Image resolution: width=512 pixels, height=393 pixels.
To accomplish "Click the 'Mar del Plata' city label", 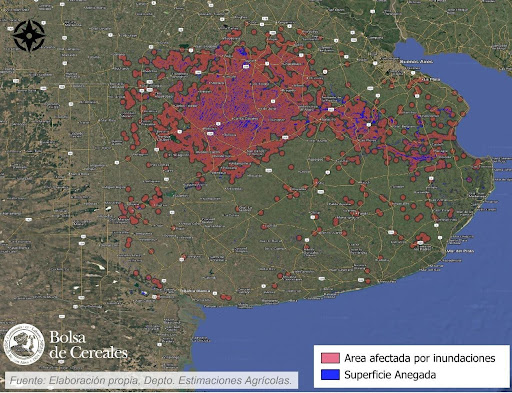I will tap(461, 251).
